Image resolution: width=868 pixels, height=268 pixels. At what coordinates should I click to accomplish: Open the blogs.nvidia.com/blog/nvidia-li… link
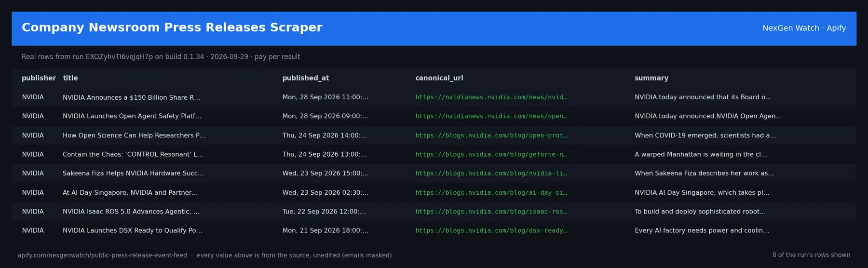tap(491, 174)
